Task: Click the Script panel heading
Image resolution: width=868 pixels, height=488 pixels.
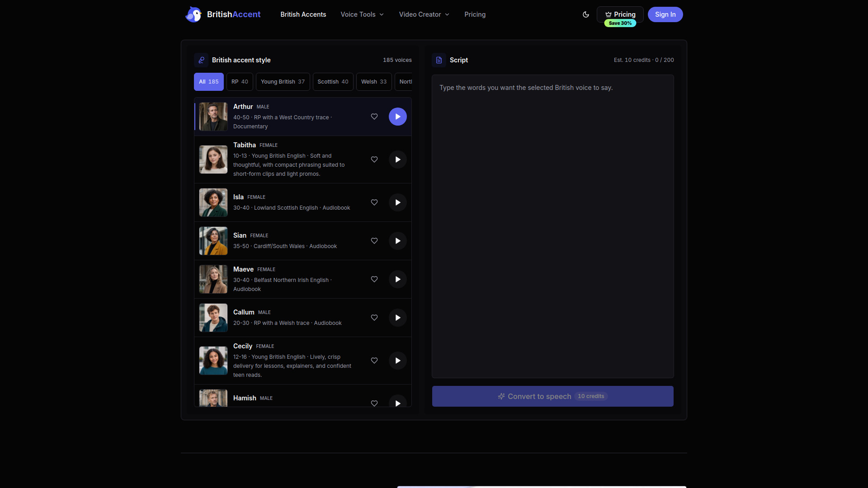Action: [x=459, y=60]
